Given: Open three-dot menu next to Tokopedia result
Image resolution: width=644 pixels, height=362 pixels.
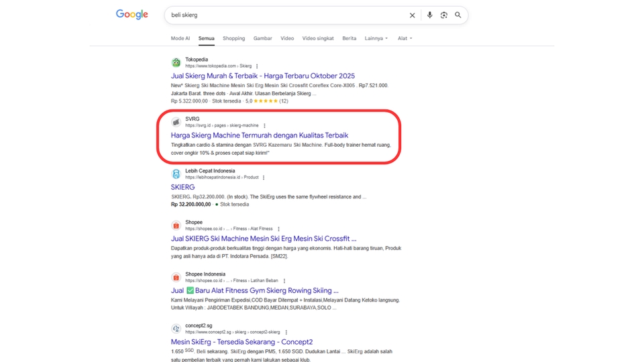Looking at the screenshot, I should coord(257,66).
